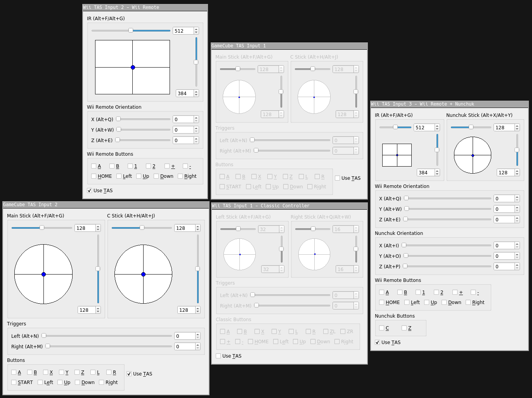Click small IR pad in Wii TAS Input 3
Image resolution: width=532 pixels, height=398 pixels.
pos(397,155)
